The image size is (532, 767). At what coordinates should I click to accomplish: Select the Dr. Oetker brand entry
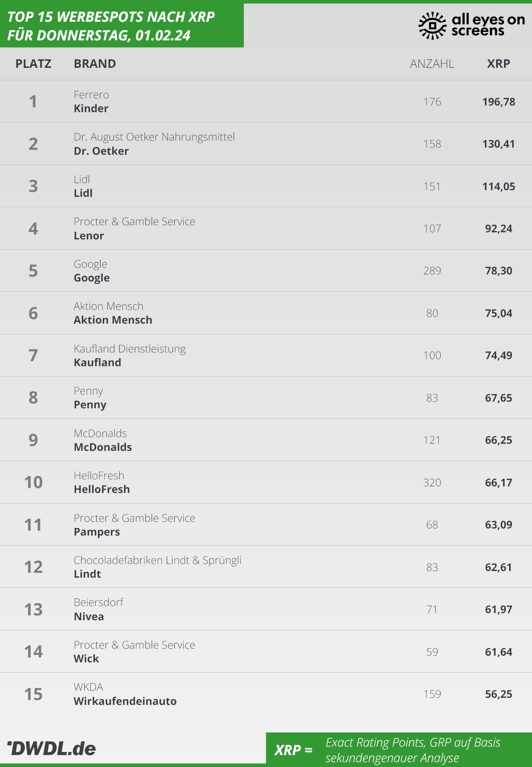(101, 151)
